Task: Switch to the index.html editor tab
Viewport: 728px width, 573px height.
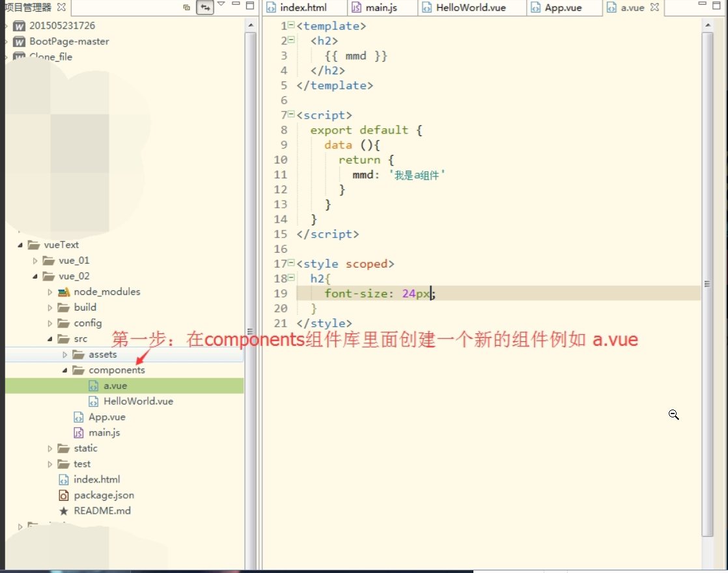Action: click(x=303, y=7)
